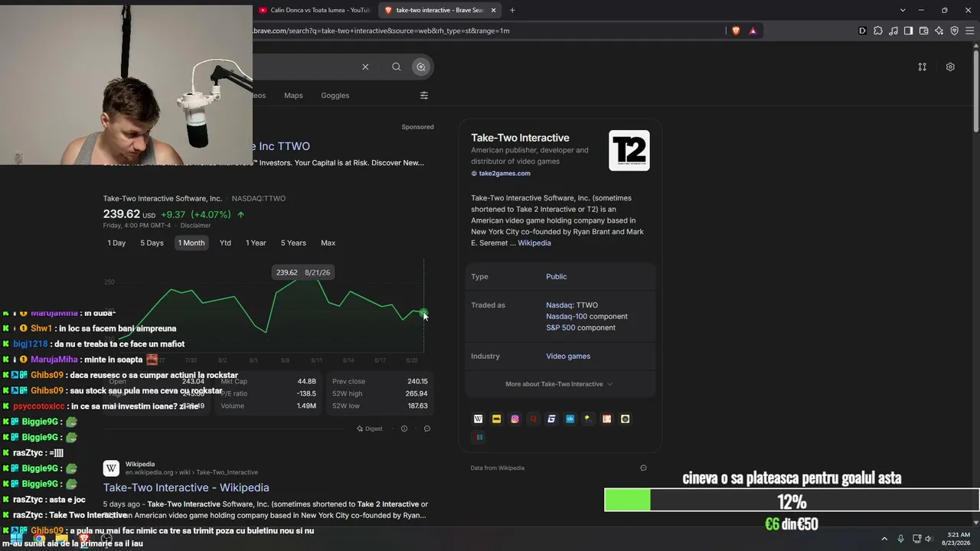980x551 pixels.
Task: Open the browser hamburger menu
Action: 970,31
